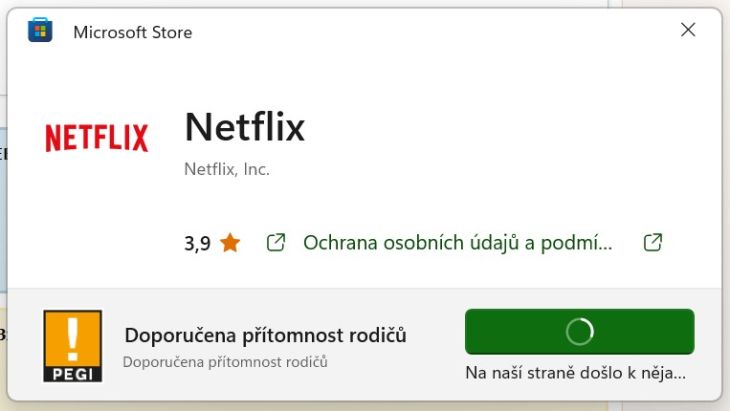The image size is (730, 411).
Task: Click the grey Doporučena přítomnost rodičů subtext
Action: (225, 362)
